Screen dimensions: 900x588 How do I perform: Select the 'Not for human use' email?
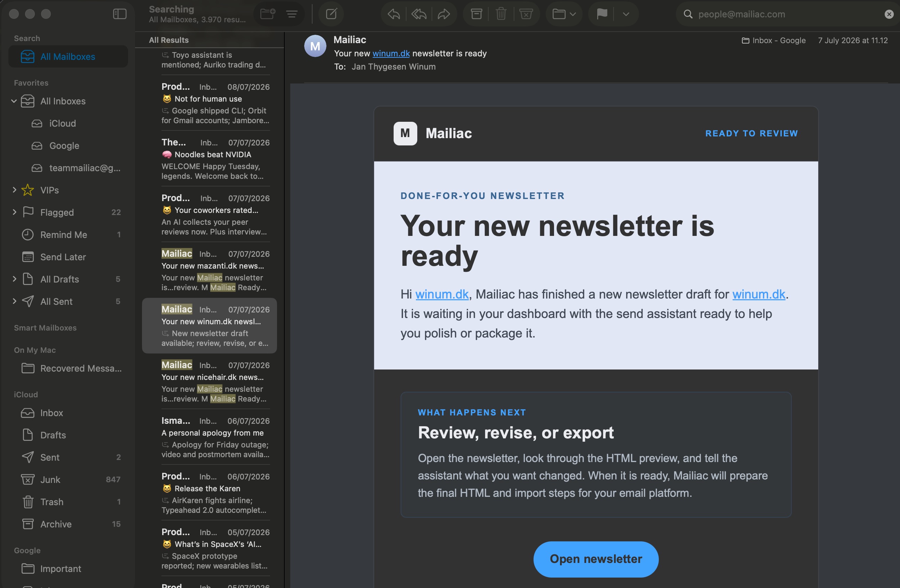point(210,103)
